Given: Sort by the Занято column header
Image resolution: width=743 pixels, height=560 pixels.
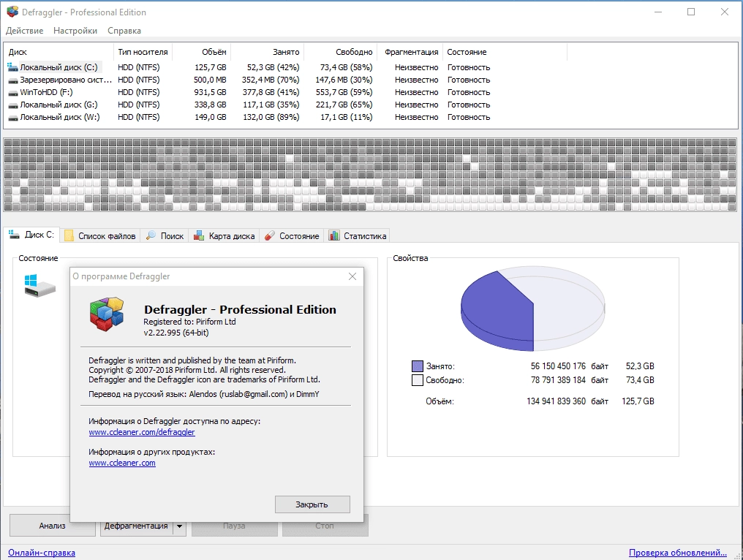Looking at the screenshot, I should pos(267,52).
